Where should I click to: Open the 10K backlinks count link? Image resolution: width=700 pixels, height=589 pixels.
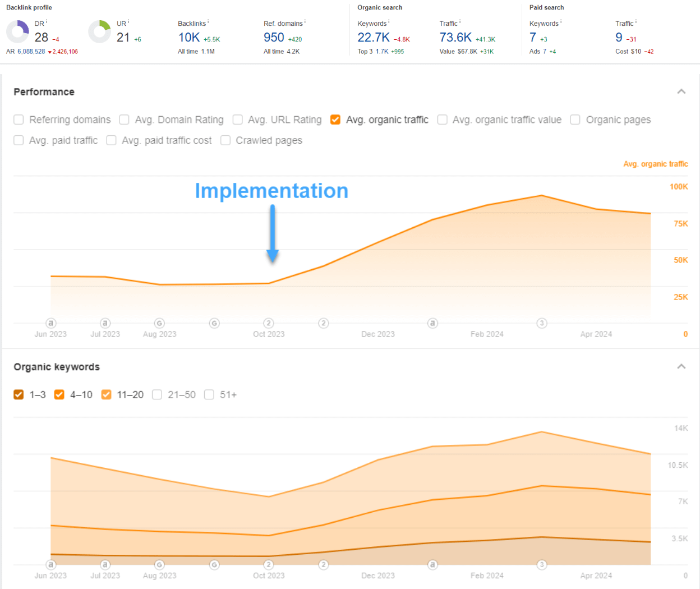click(189, 38)
